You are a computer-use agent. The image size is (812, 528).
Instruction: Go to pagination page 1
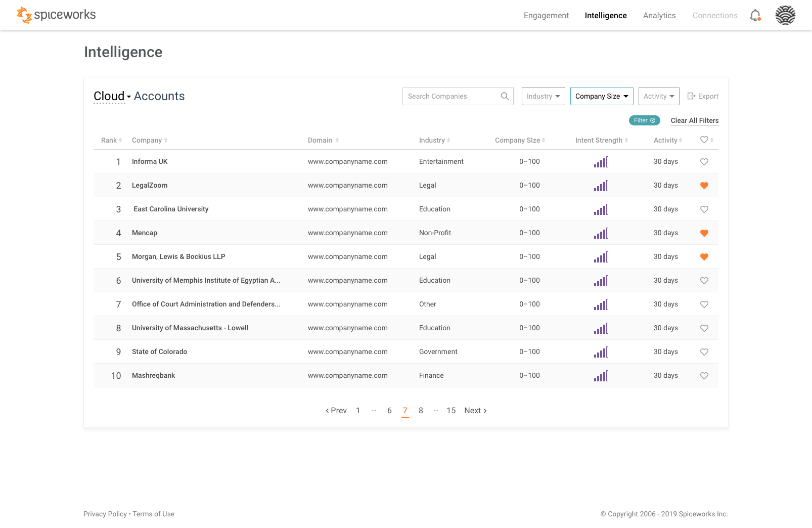pyautogui.click(x=358, y=411)
